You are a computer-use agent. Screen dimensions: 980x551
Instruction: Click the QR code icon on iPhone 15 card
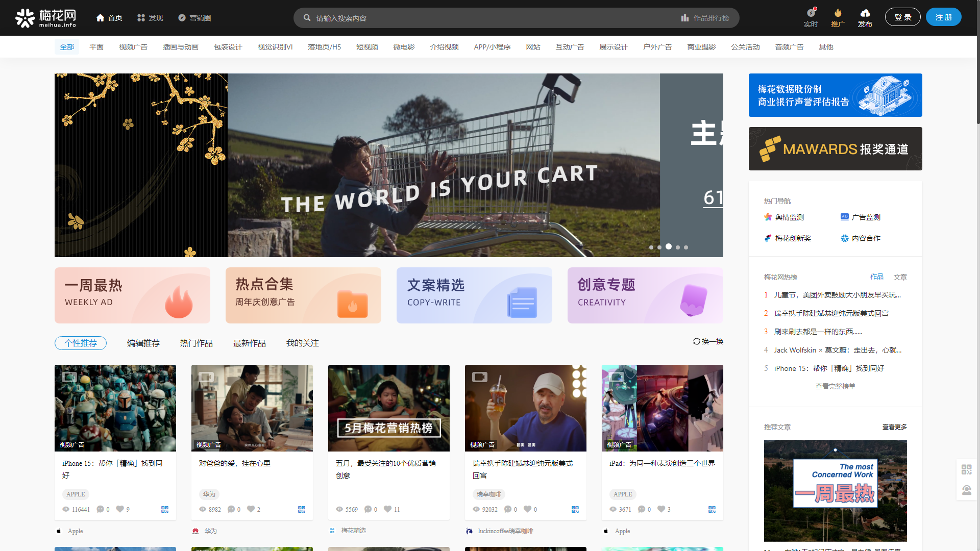(x=165, y=510)
